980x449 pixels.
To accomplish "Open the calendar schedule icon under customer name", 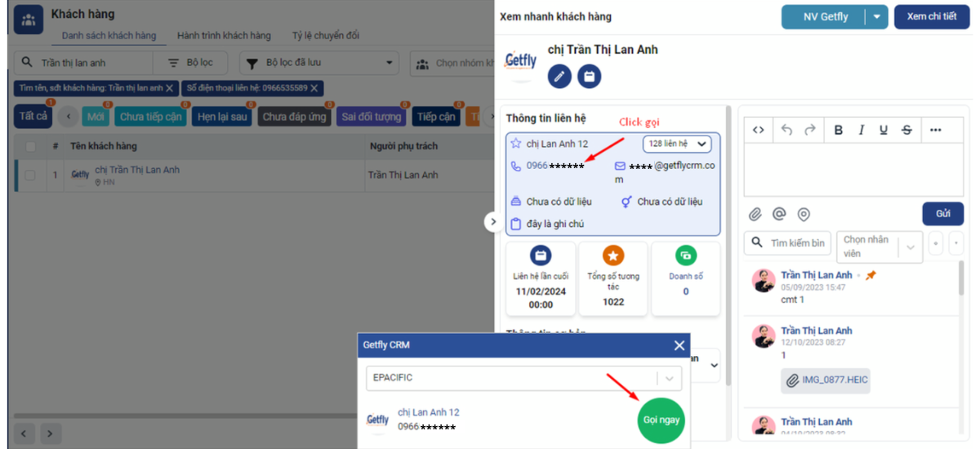I will (589, 76).
